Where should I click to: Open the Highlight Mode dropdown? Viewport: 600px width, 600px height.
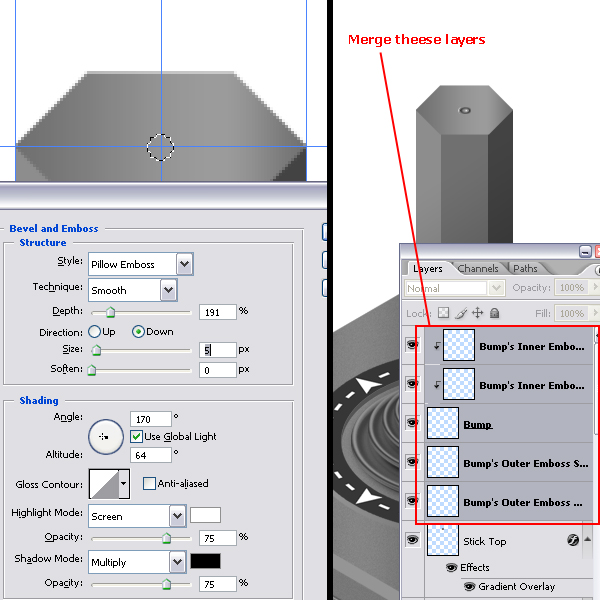click(177, 516)
